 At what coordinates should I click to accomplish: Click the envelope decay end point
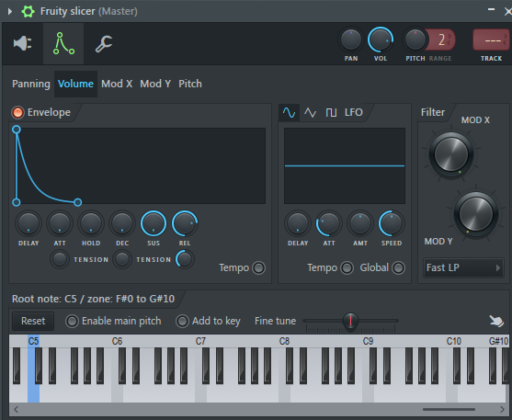point(77,202)
